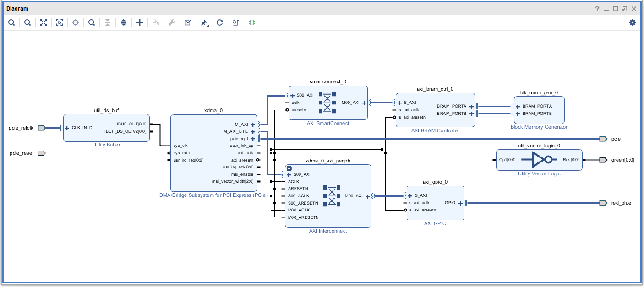
Task: Regenerate layout with the refresh icon
Action: click(220, 22)
